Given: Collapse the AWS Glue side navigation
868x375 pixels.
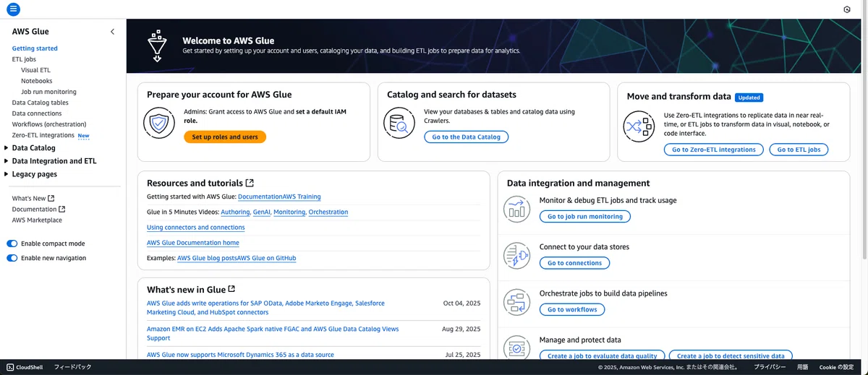Looking at the screenshot, I should [112, 32].
